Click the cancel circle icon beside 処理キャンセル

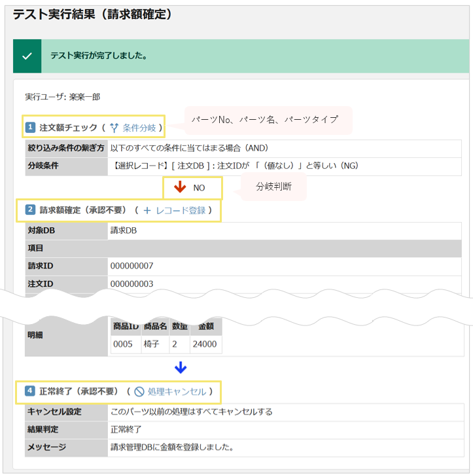139,392
